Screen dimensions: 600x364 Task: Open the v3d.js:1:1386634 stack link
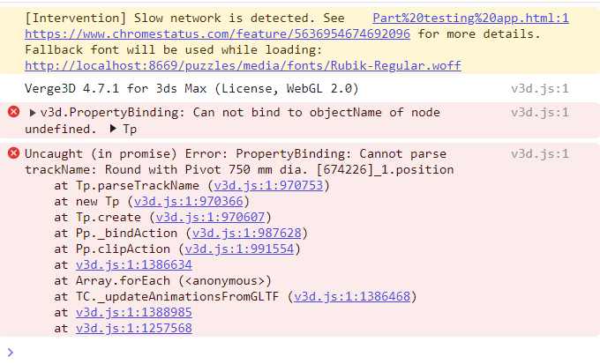[x=134, y=264]
